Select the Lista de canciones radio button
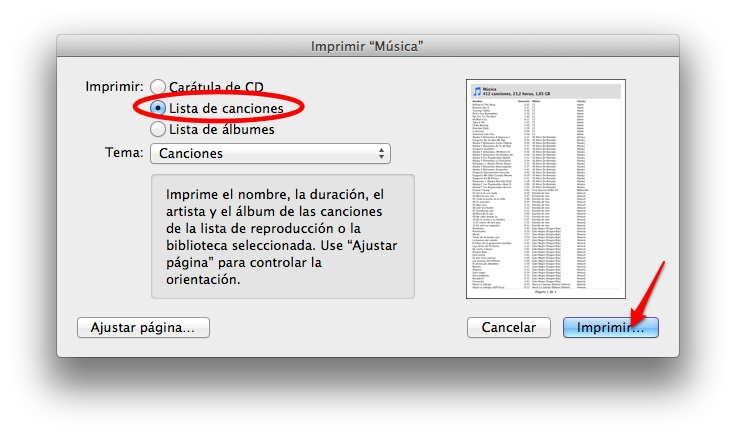The height and width of the screenshot is (436, 736). tap(158, 108)
